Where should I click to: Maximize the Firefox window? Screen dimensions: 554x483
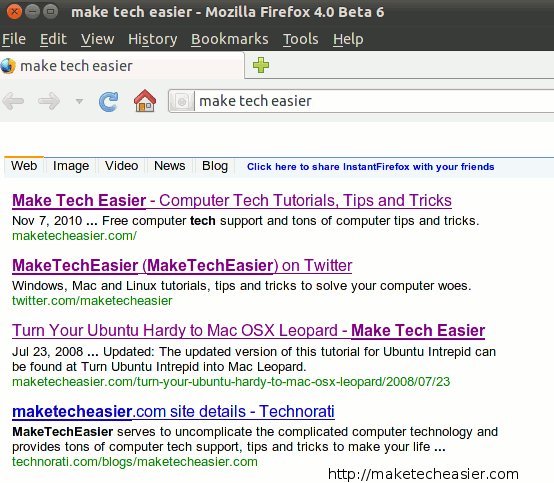[51, 12]
